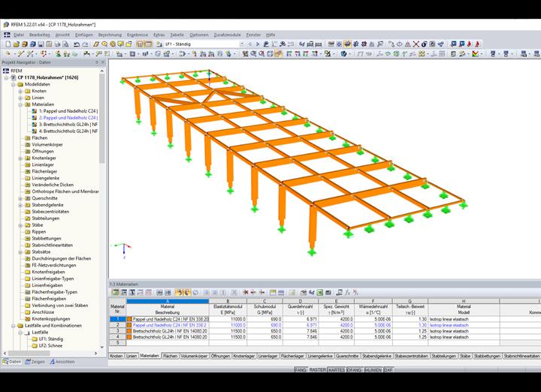Click the first icon of second toolbar row
The height and width of the screenshot is (392, 541).
click(x=8, y=54)
